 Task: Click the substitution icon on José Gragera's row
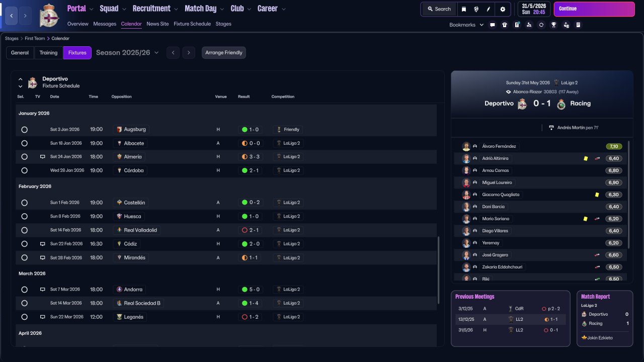tap(597, 255)
